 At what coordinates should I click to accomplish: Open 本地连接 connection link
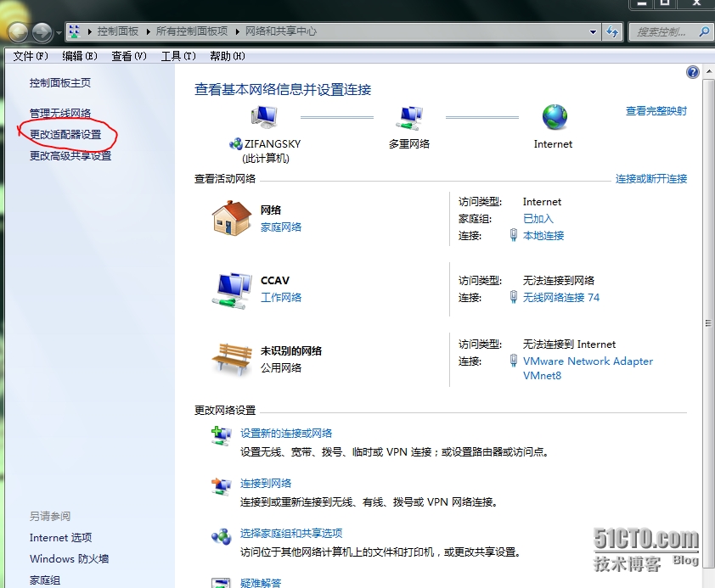[x=543, y=236]
